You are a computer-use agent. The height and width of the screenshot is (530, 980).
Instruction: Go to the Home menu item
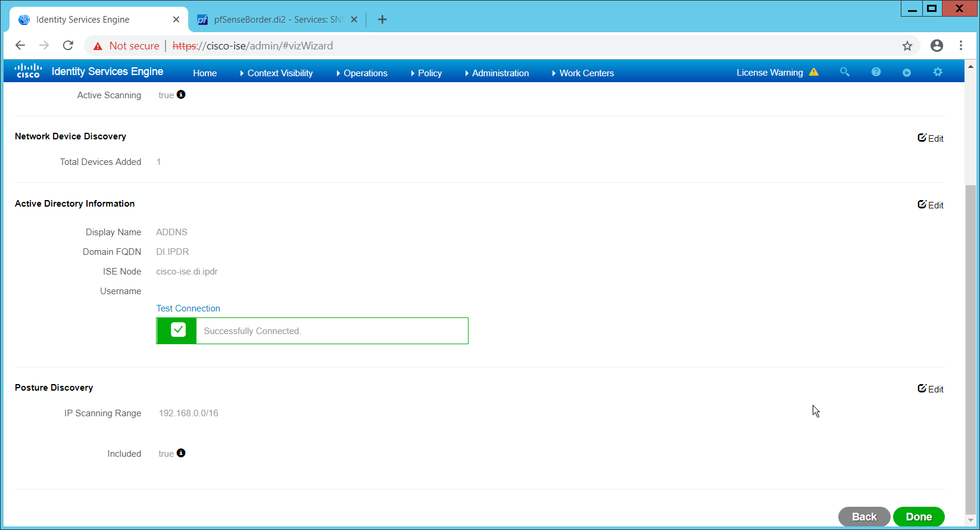click(x=205, y=73)
